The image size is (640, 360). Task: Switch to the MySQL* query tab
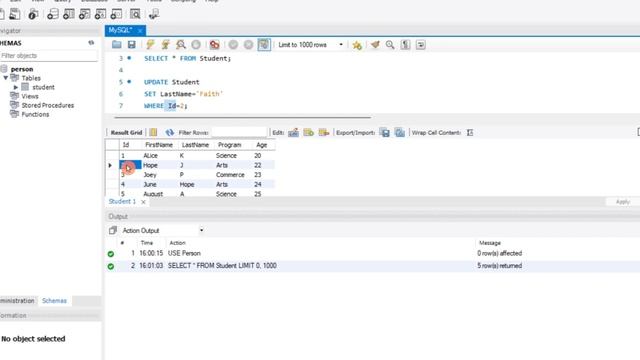click(120, 30)
